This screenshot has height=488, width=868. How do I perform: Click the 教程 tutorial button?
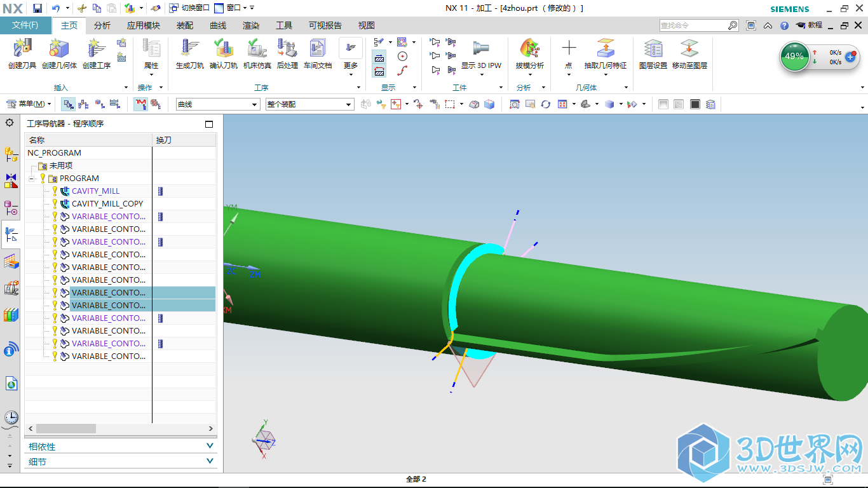tap(809, 25)
